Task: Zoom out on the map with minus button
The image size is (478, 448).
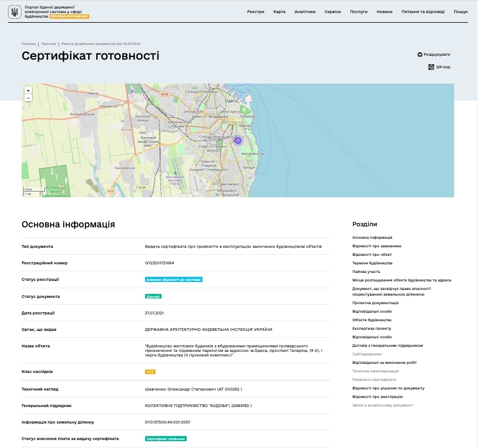Action: [28, 98]
